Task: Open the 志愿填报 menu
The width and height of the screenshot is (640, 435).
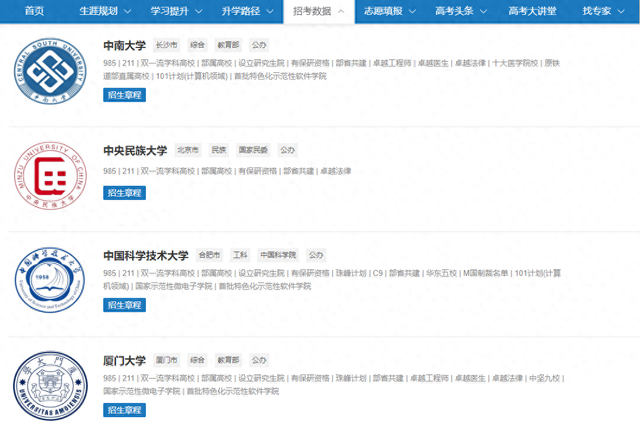Action: click(x=383, y=11)
